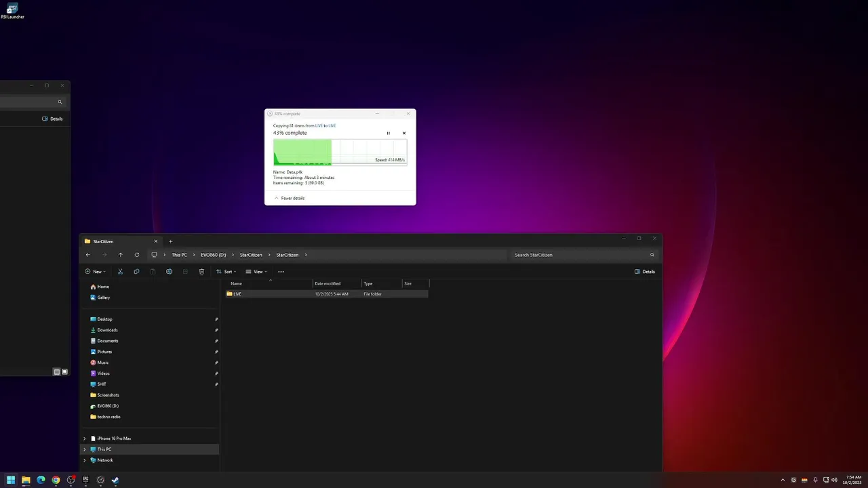
Task: Click the Delete trash icon
Action: pos(201,272)
